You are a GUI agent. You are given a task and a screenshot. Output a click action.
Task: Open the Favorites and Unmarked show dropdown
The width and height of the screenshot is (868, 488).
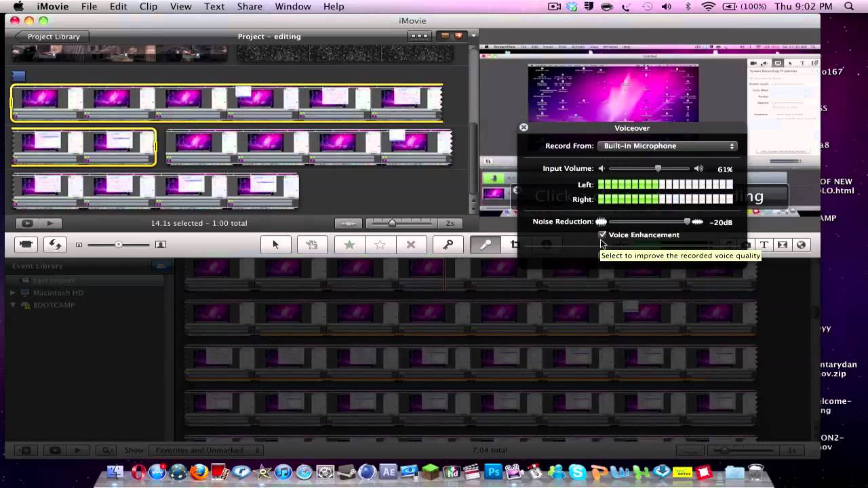pyautogui.click(x=206, y=450)
